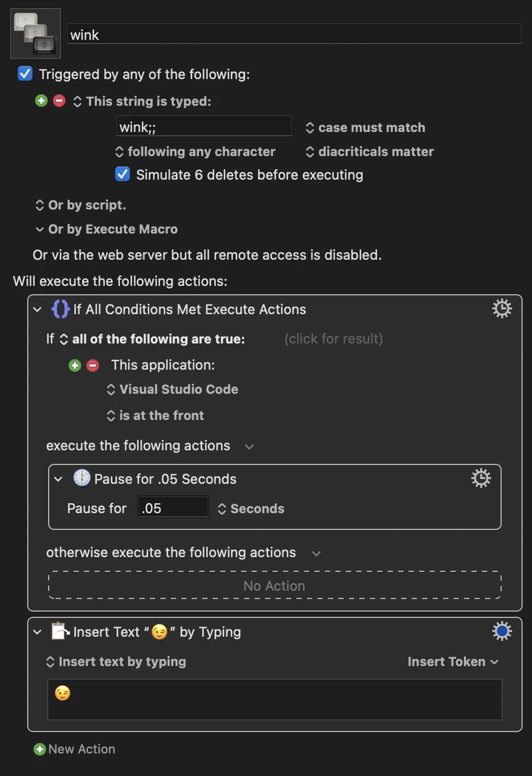Image resolution: width=532 pixels, height=776 pixels.
Task: Click the braces icon on If All Conditions action
Action: coord(61,308)
